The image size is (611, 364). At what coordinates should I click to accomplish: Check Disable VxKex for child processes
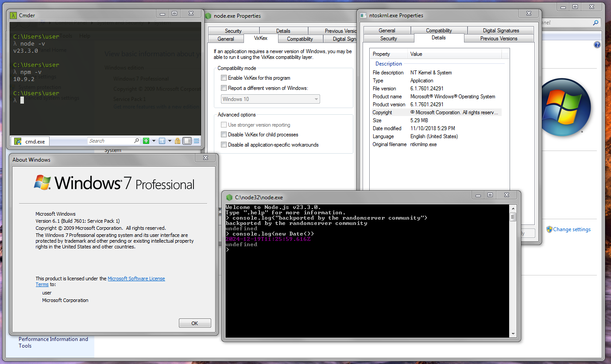pos(224,135)
